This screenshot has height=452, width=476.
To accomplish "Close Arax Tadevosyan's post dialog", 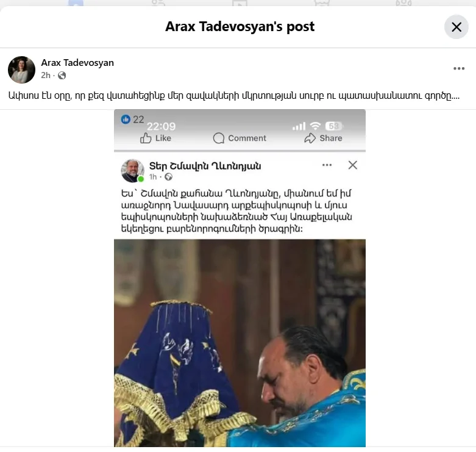I will (x=456, y=27).
